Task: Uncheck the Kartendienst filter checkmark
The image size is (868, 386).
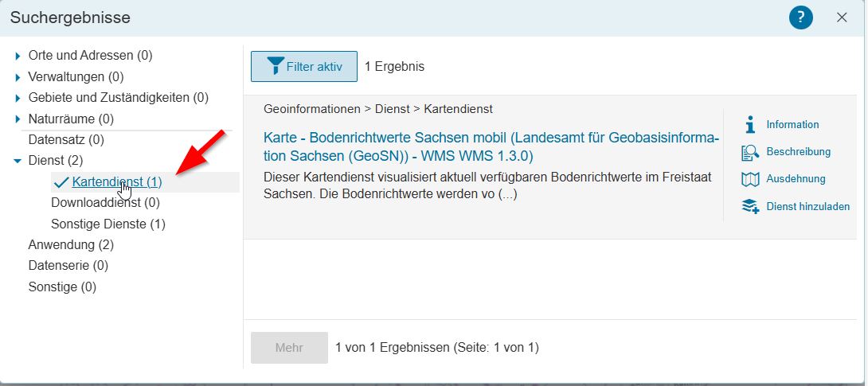Action: 61,182
